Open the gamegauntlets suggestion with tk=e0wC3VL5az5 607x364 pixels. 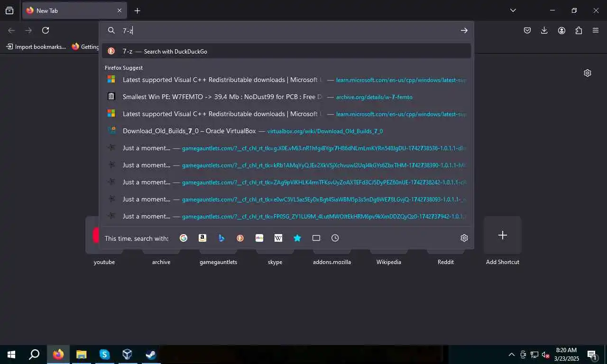(x=286, y=199)
